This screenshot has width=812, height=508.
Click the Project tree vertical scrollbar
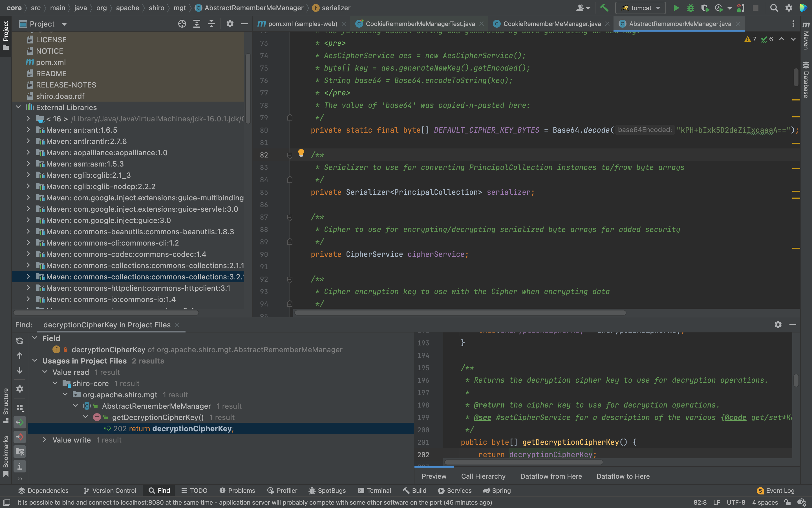[248, 89]
